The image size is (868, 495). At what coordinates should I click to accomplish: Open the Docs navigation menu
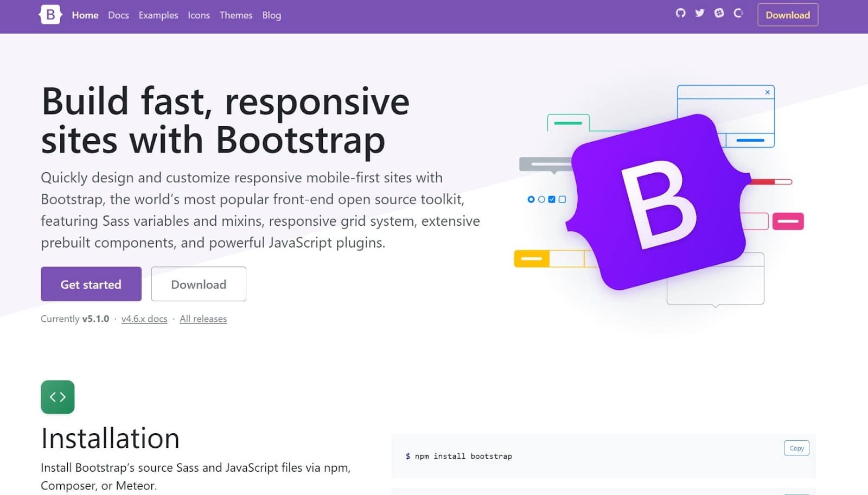click(118, 15)
